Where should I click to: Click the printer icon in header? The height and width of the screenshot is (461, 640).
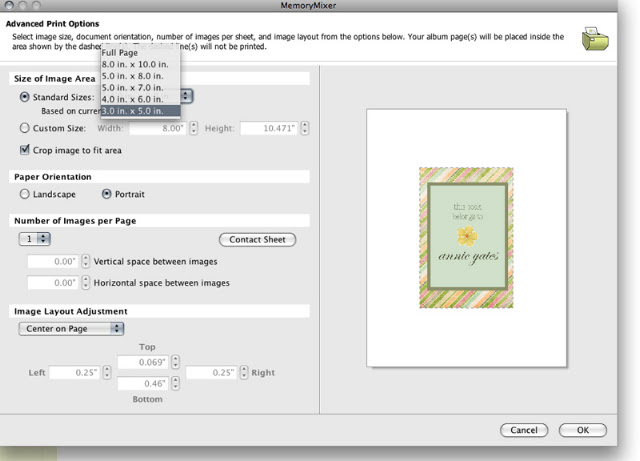595,39
